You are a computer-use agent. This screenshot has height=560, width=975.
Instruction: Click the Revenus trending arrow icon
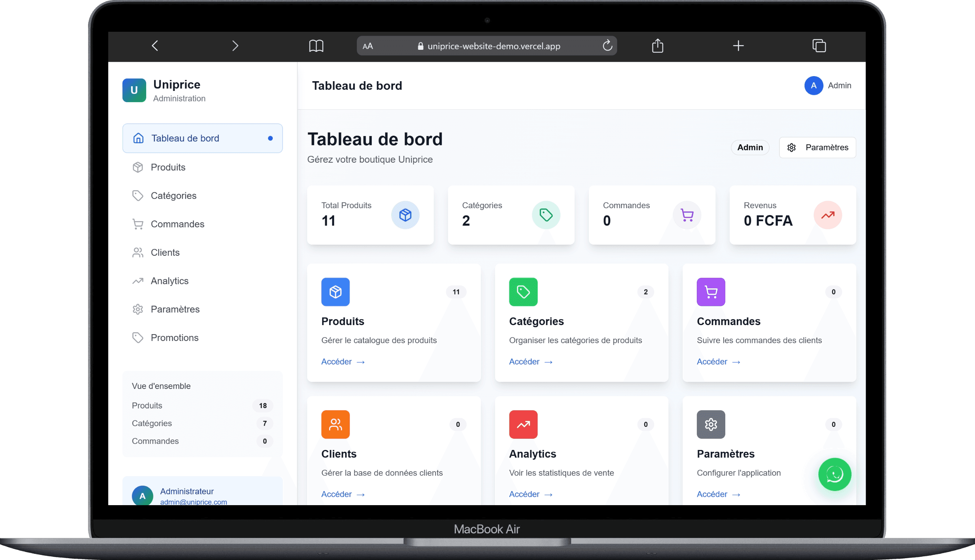point(828,215)
